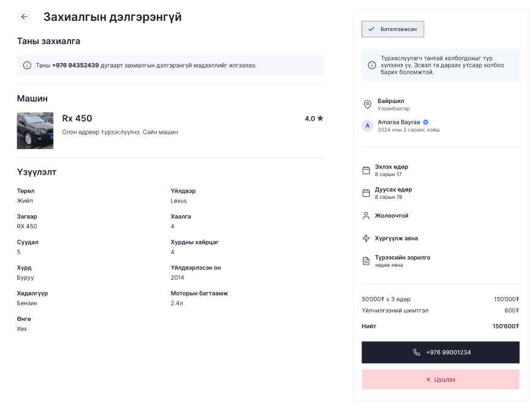Click the person icon next to Жолоочтой
This screenshot has width=532, height=408.
click(x=366, y=216)
